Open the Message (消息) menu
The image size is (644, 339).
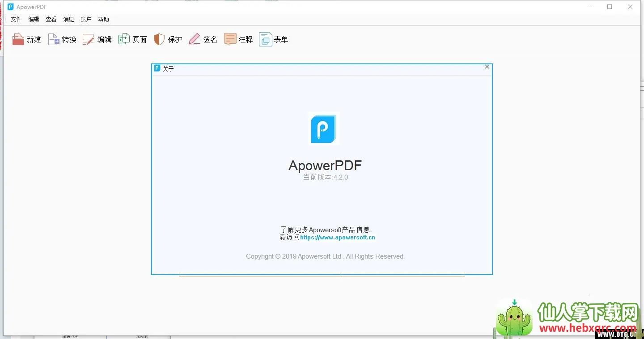pos(68,19)
